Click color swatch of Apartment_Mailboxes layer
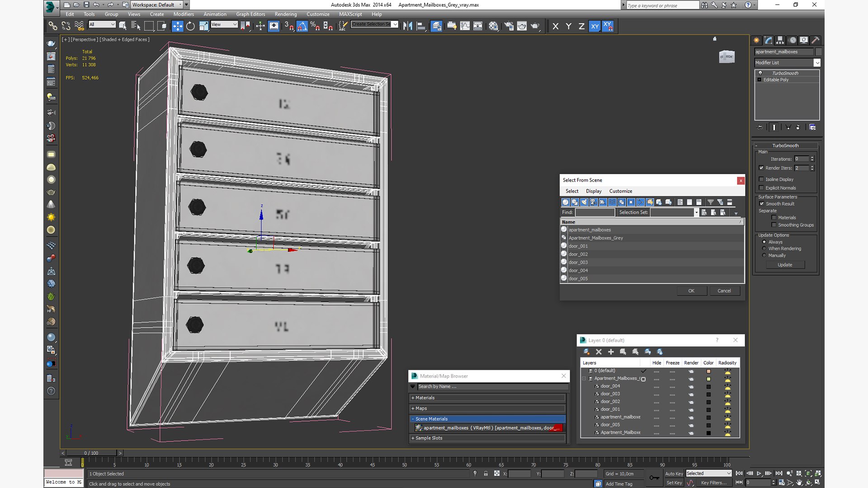 pyautogui.click(x=708, y=379)
